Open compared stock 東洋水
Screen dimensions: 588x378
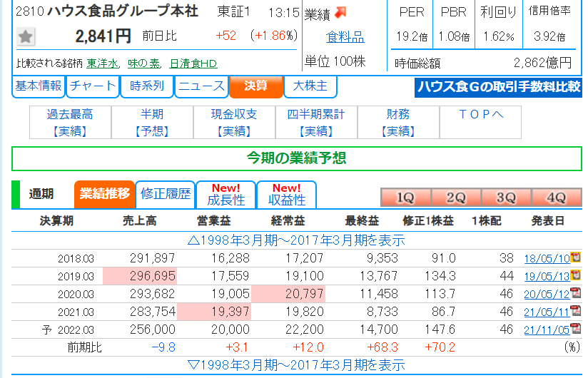[x=102, y=63]
